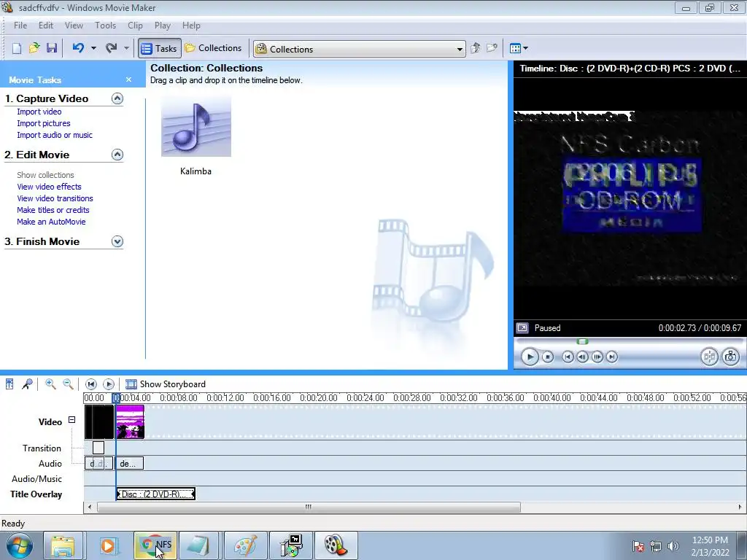Open the Windows Start button
This screenshot has width=747, height=560.
click(20, 545)
